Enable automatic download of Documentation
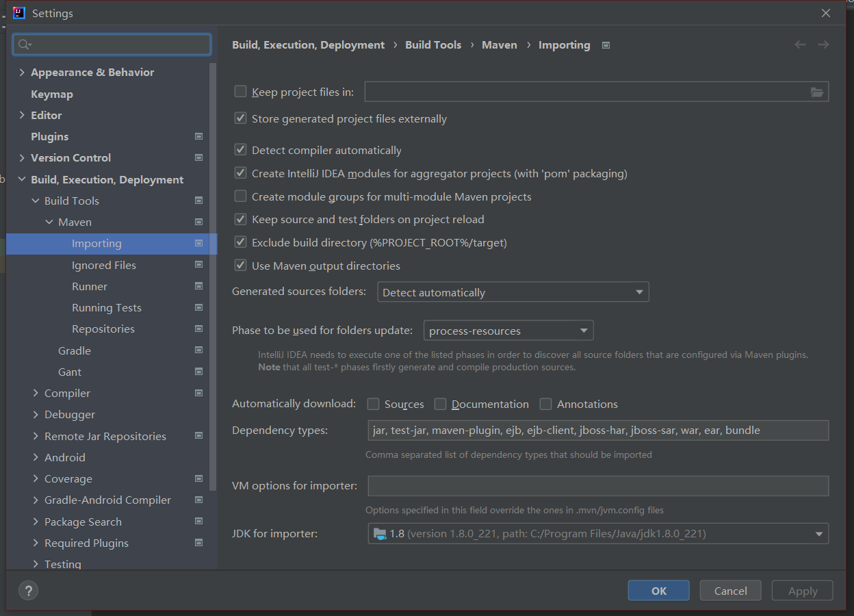 [440, 404]
